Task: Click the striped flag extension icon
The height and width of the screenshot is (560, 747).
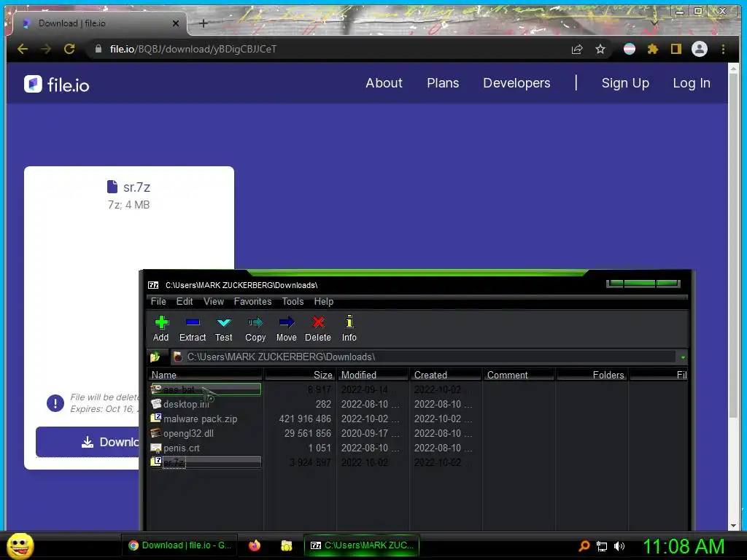Action: pos(630,49)
